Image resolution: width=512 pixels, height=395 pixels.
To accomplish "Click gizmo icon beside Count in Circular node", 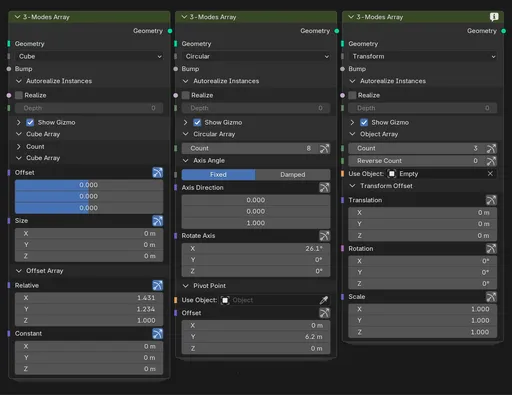I will (324, 148).
